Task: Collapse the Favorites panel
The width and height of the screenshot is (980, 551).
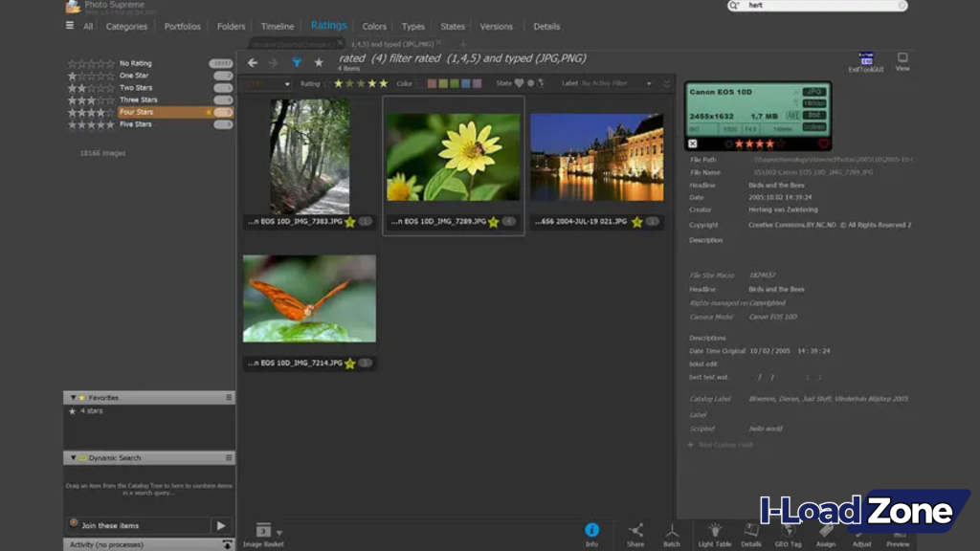Action: coord(75,397)
